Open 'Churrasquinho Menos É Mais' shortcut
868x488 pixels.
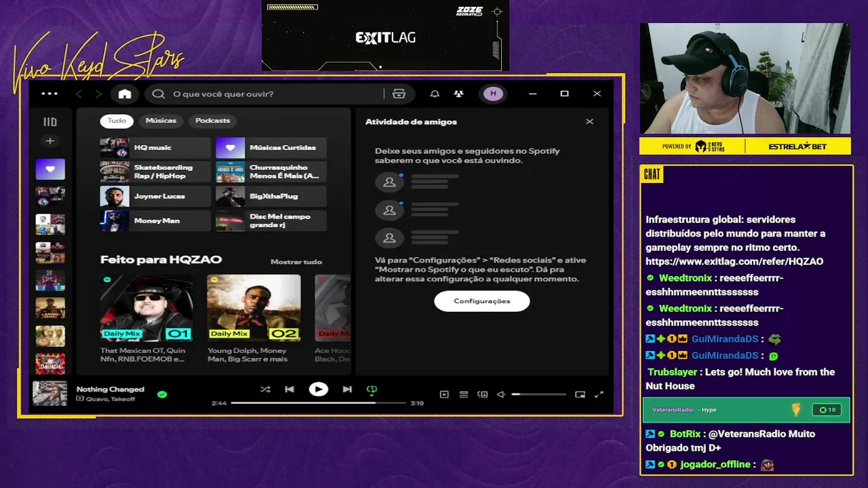(271, 172)
